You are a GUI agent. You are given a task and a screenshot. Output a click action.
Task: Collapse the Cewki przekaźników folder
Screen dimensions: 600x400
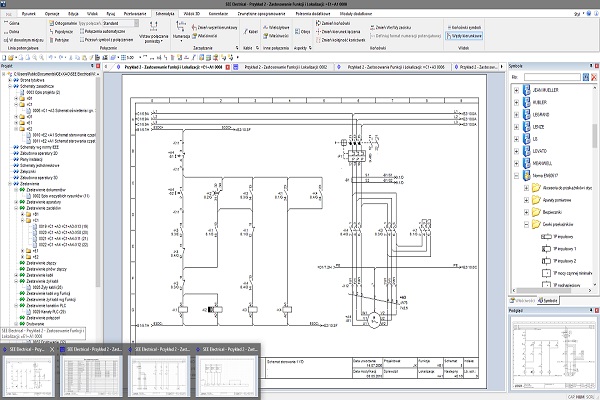click(526, 224)
